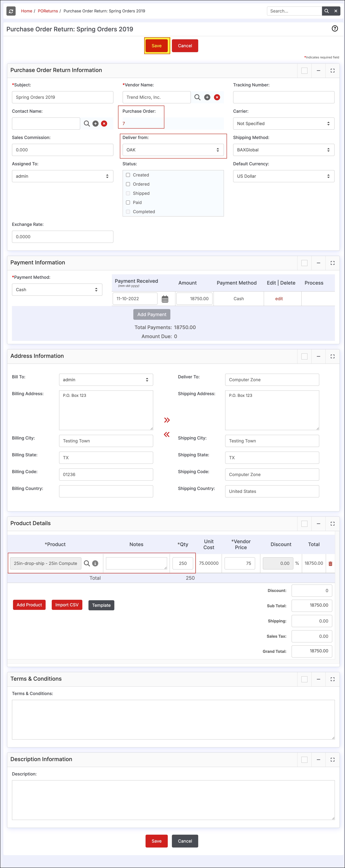Image resolution: width=345 pixels, height=868 pixels.
Task: Maximize the Description Information panel
Action: pyautogui.click(x=332, y=759)
